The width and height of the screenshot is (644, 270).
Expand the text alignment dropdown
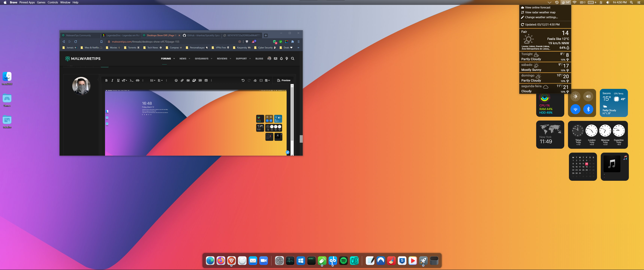pyautogui.click(x=160, y=80)
